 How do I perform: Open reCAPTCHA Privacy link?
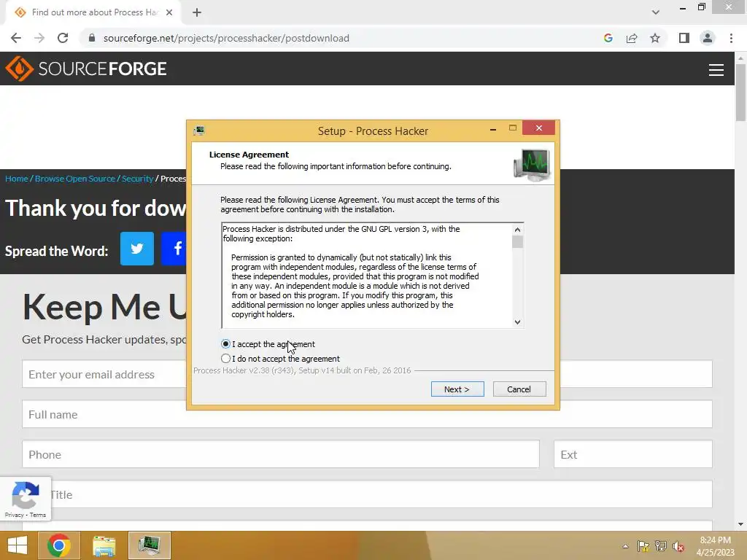click(14, 515)
